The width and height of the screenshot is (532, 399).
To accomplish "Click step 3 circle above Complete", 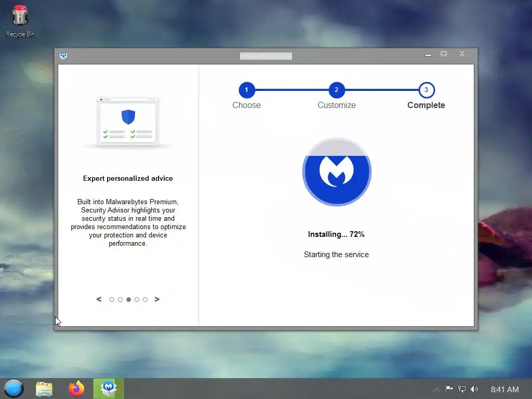I will pos(427,90).
